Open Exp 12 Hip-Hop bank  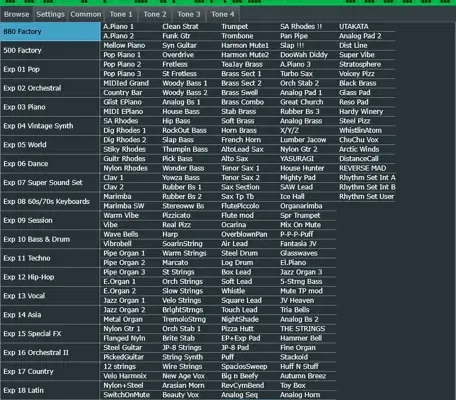[x=50, y=277]
